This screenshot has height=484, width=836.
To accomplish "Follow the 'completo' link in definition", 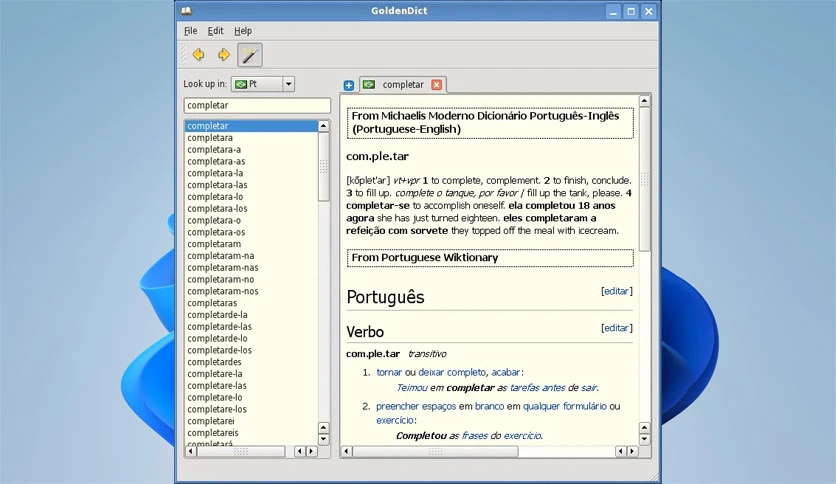I will pos(467,372).
